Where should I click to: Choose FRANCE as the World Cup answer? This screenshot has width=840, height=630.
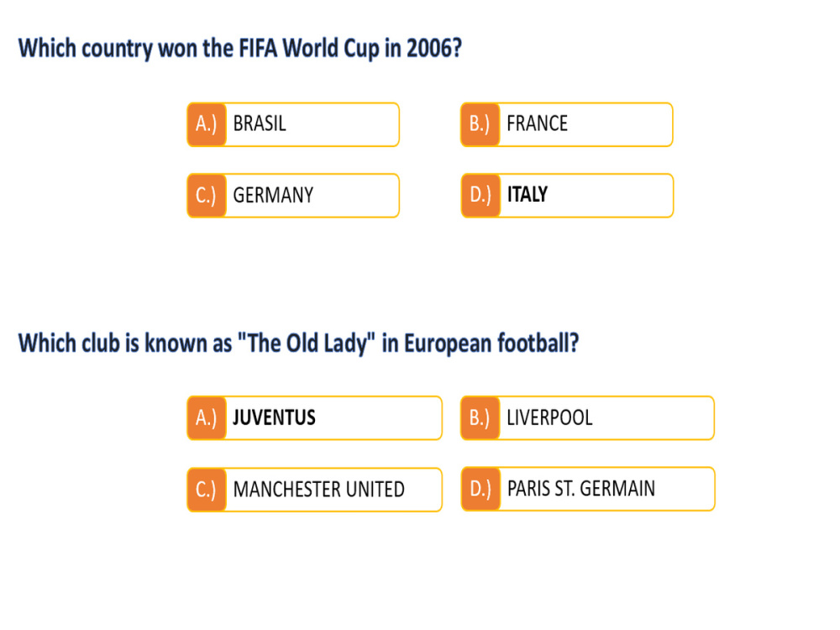567,124
